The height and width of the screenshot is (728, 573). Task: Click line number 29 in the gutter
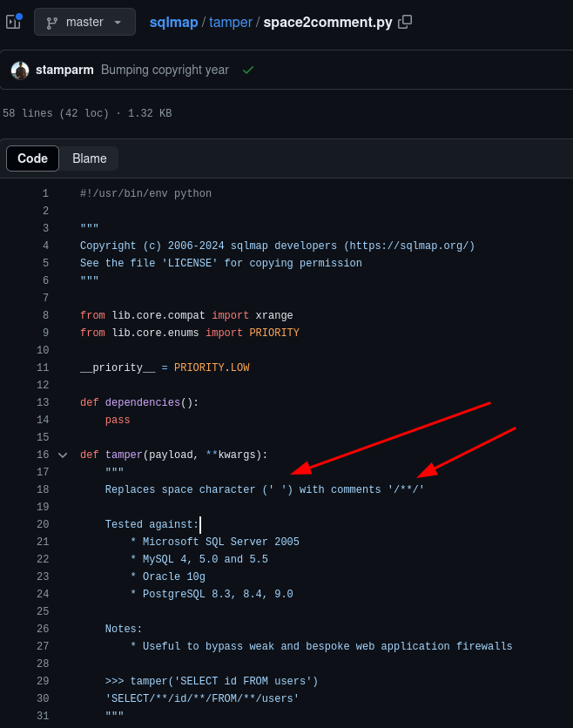[x=43, y=681]
